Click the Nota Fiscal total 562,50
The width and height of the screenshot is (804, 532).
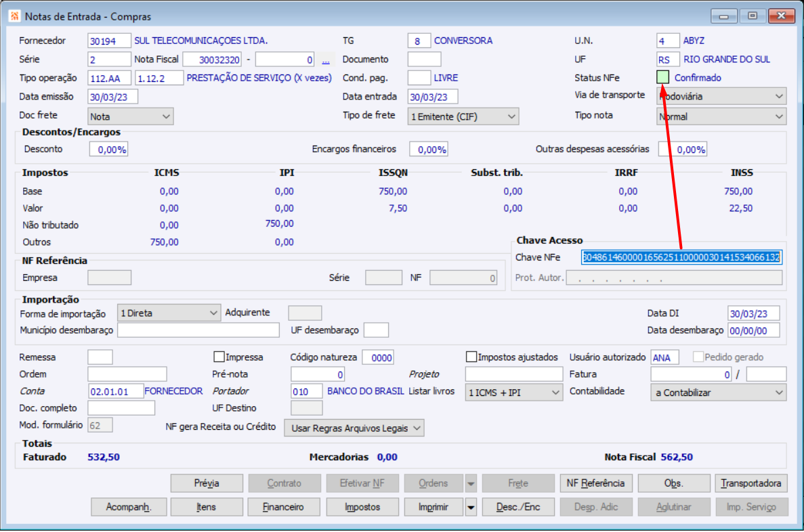coord(677,457)
